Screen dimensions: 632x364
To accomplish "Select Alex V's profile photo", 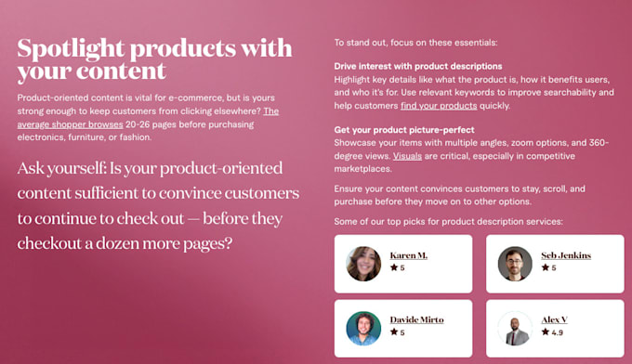I will coord(515,328).
